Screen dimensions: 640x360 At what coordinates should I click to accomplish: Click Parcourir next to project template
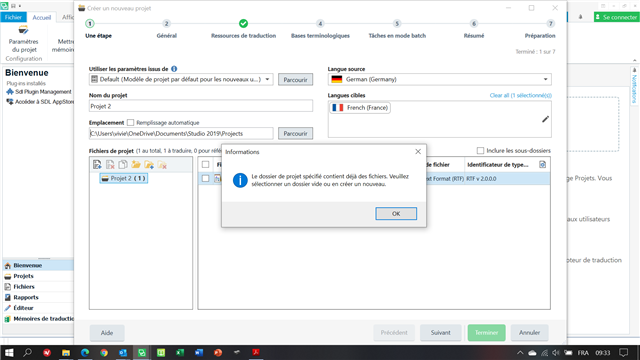[296, 80]
